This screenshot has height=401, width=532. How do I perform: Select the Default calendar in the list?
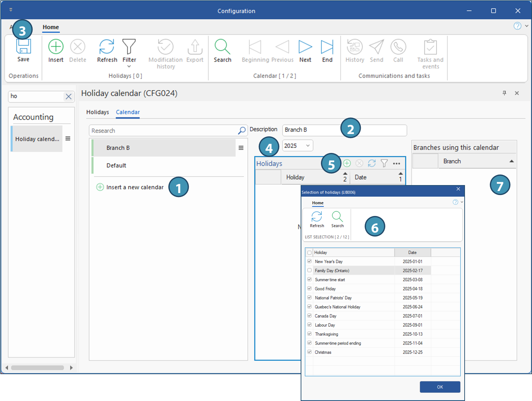click(116, 166)
